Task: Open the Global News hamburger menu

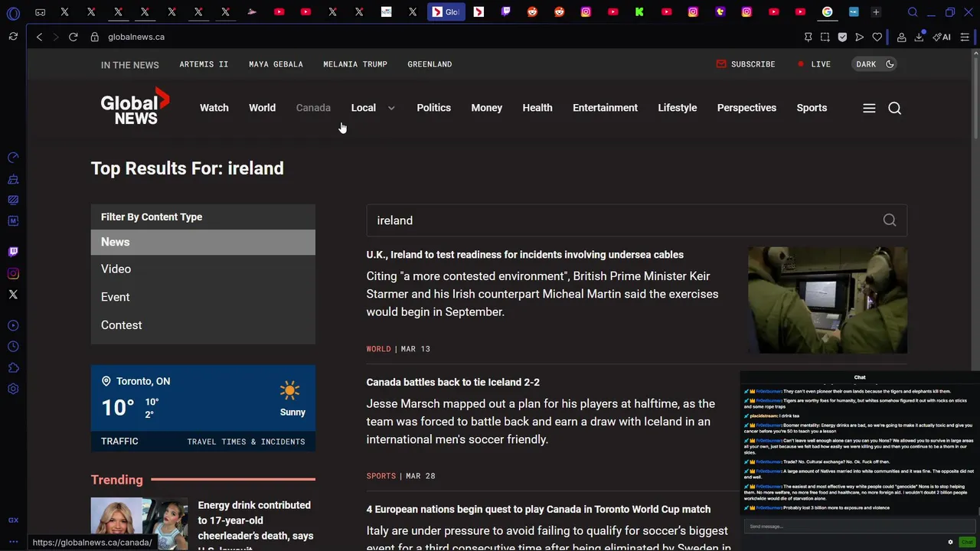Action: tap(869, 109)
